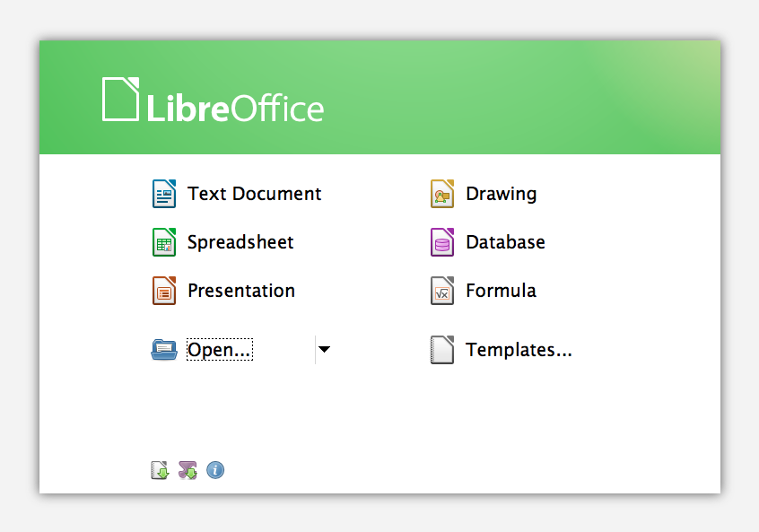Click the yellow Drawing icon
Screen dimensions: 759x532
442,194
